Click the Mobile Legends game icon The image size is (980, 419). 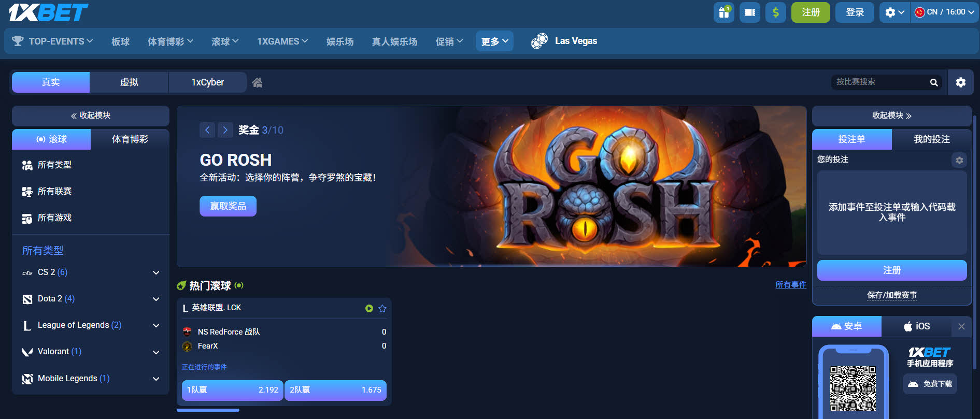[27, 379]
